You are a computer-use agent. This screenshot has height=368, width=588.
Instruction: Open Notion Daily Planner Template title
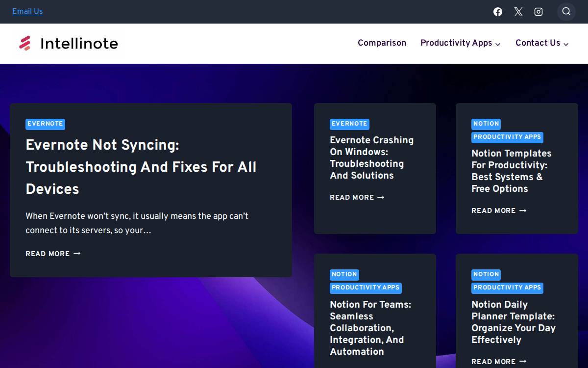pyautogui.click(x=514, y=322)
